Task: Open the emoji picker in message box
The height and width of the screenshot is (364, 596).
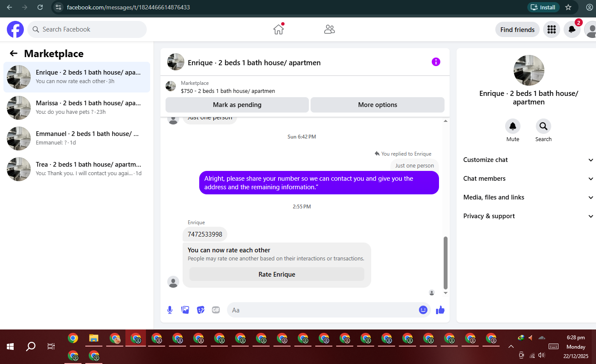Action: pos(423,310)
